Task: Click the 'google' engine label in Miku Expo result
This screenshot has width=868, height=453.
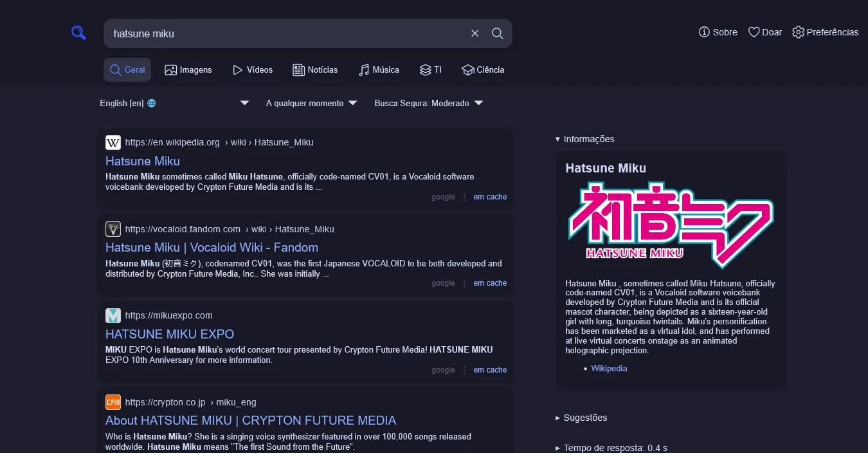Action: [x=443, y=370]
